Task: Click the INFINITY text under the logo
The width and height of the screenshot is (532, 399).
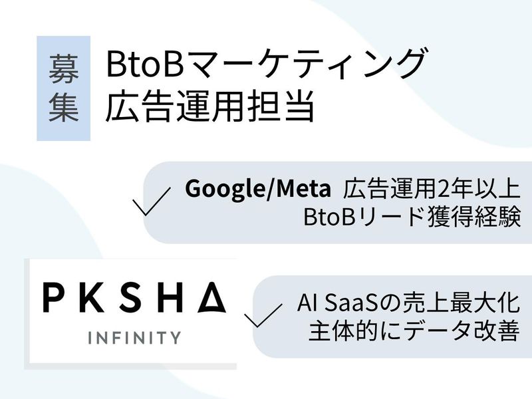Action: coord(133,337)
